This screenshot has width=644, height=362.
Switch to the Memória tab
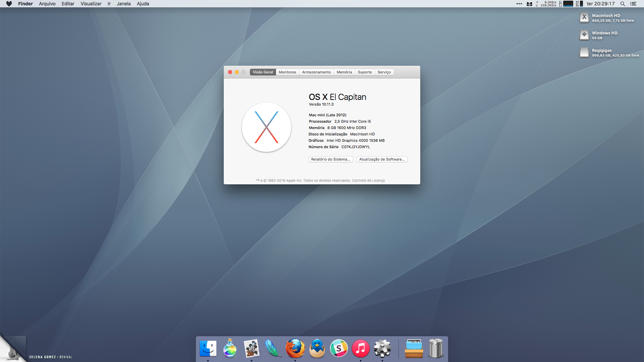point(344,72)
